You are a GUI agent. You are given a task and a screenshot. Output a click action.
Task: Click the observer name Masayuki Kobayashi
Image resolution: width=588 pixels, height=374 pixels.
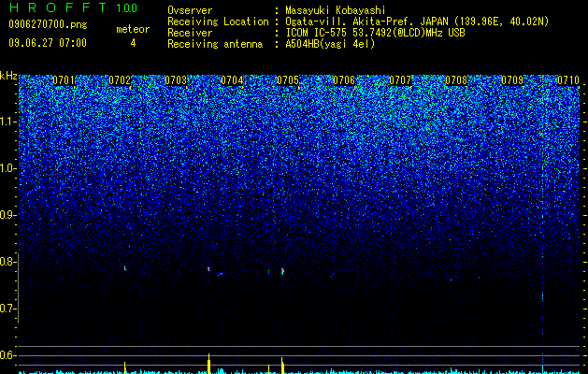click(336, 10)
